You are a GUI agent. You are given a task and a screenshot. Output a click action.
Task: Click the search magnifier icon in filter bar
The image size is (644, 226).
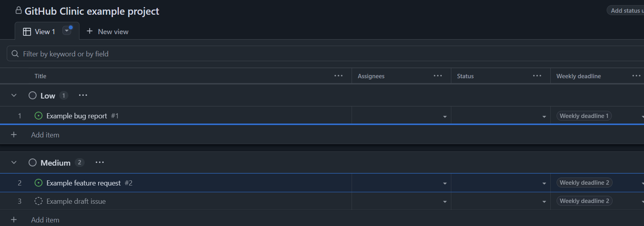pyautogui.click(x=15, y=54)
